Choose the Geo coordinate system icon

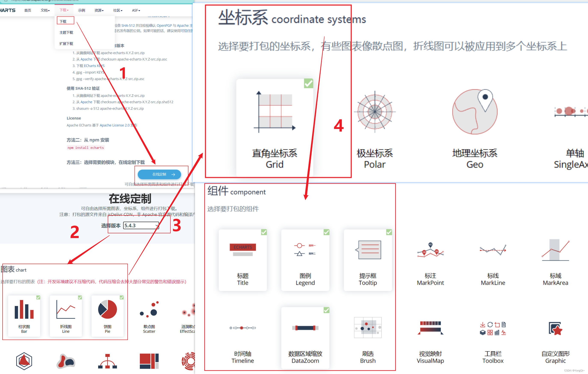[x=475, y=112]
